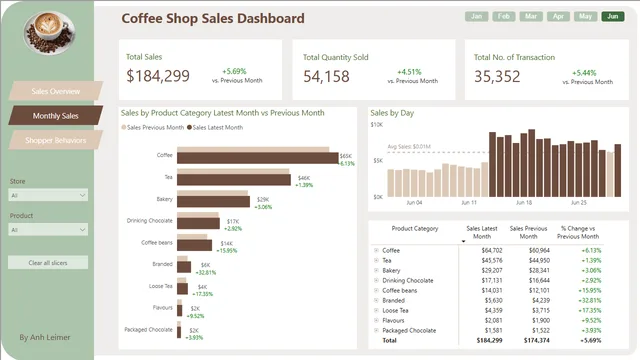Screen dimensions: 640x360
Task: Click the By Anh Leimer credit text
Action: coord(45,337)
